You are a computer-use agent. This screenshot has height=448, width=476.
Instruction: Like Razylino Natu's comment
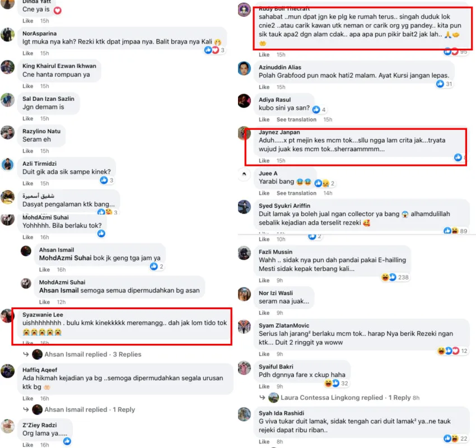(27, 151)
